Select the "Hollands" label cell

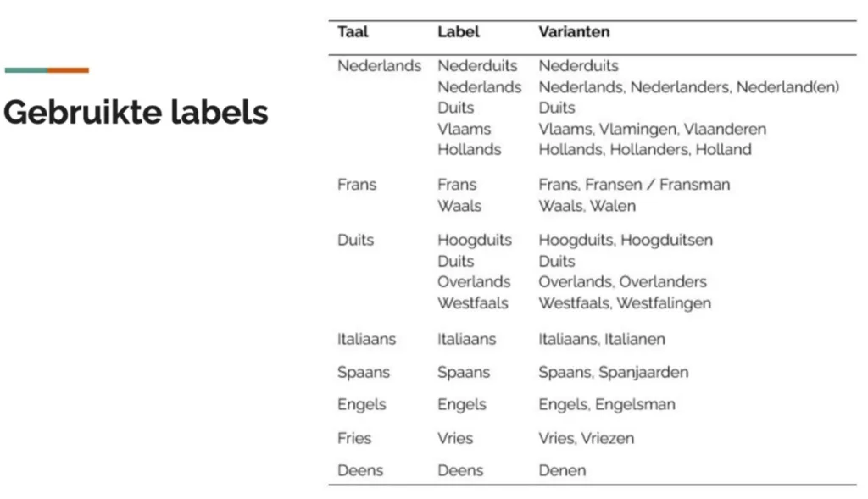(469, 150)
